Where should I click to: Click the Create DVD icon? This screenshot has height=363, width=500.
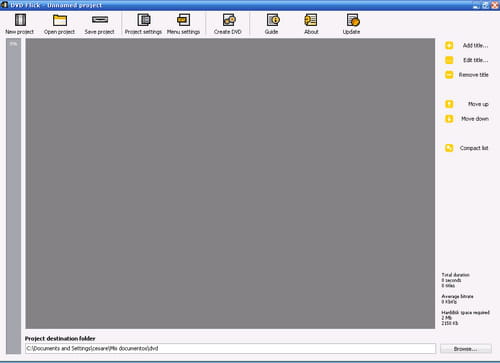(229, 20)
